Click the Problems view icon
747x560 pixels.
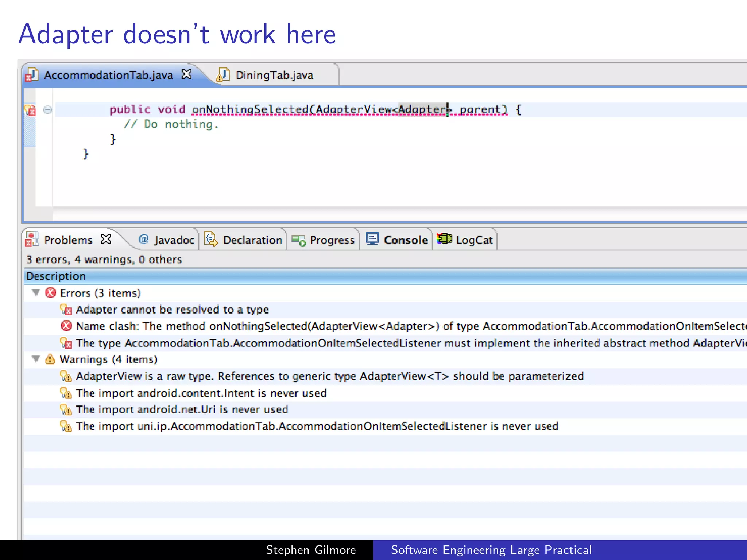coord(32,240)
